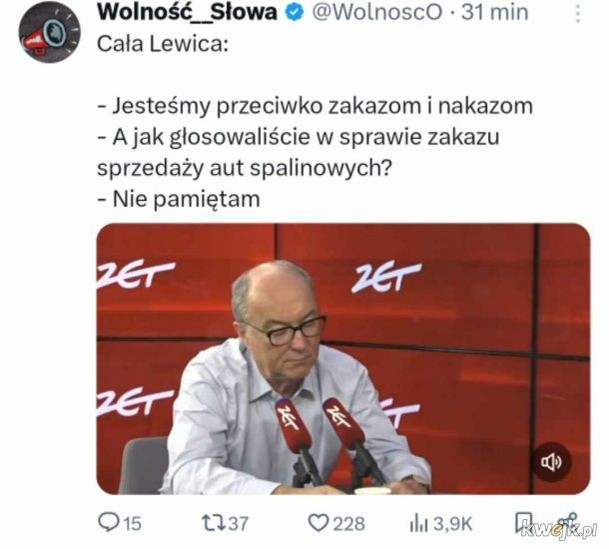Click the blue verified badge
The image size is (609, 549).
click(x=295, y=12)
